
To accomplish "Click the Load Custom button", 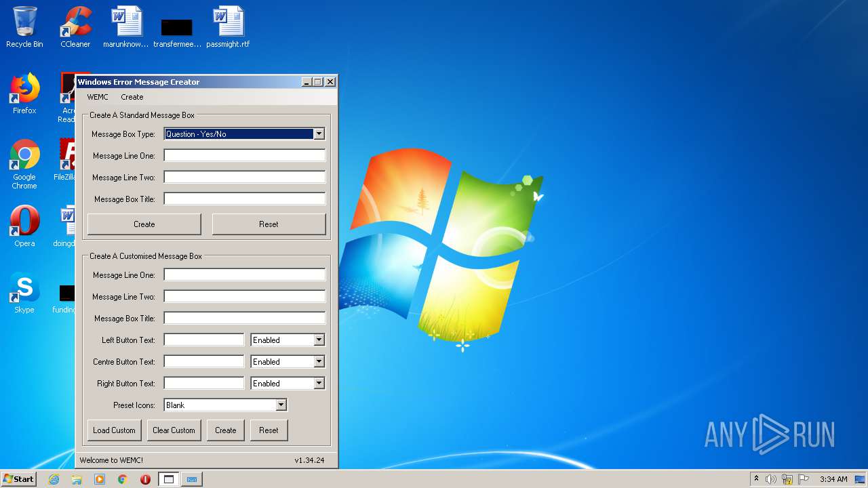I will tap(115, 430).
